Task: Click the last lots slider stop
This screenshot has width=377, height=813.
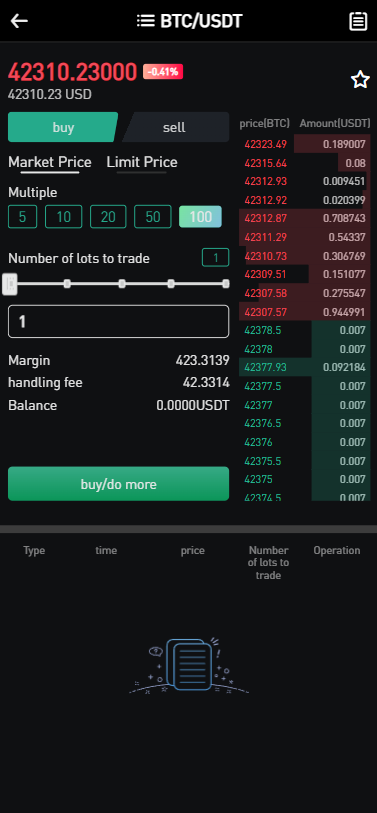Action: click(x=226, y=284)
